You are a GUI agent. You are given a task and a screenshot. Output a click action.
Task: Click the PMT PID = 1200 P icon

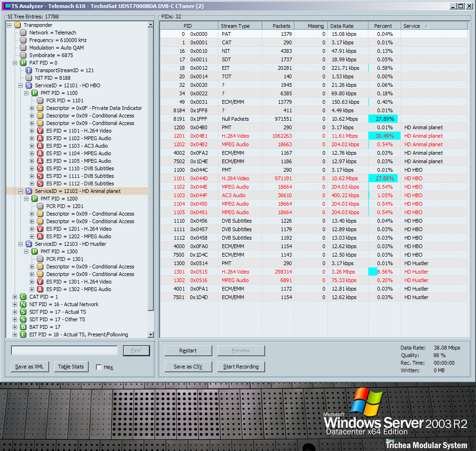click(34, 199)
